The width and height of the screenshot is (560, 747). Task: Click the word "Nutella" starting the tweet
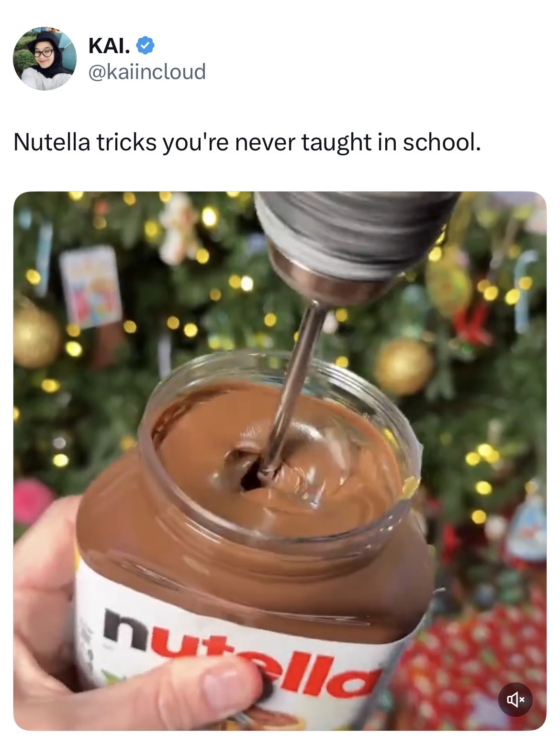[51, 142]
